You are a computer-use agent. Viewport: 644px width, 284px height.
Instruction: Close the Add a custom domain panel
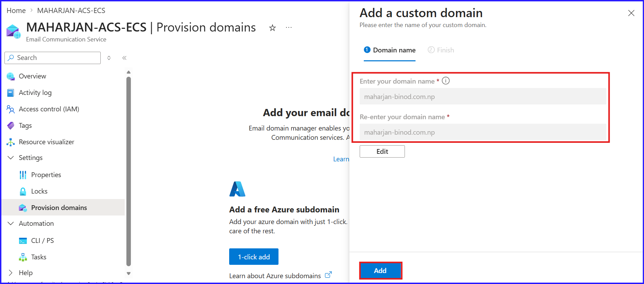point(631,13)
